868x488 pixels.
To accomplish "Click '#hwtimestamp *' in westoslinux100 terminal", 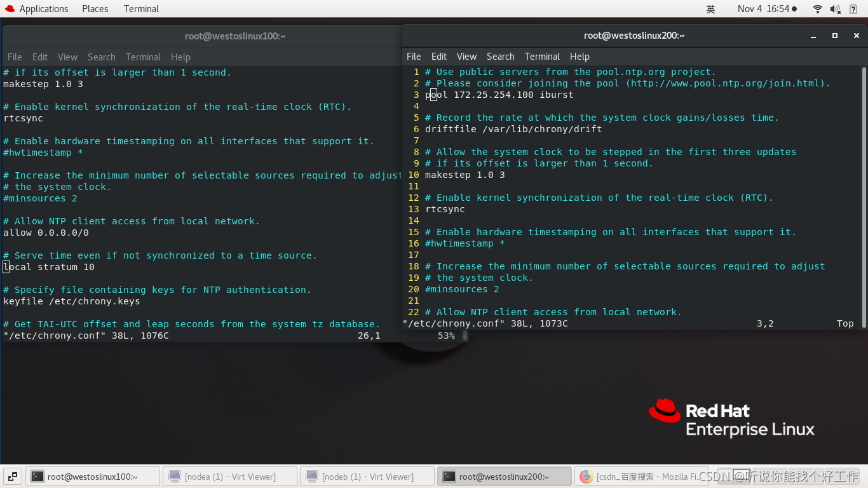I will click(43, 152).
